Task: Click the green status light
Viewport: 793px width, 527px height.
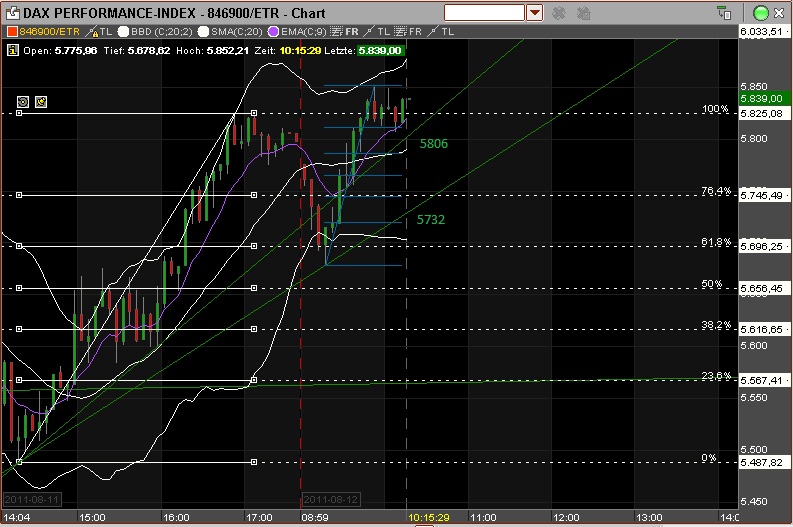Action: pos(760,13)
